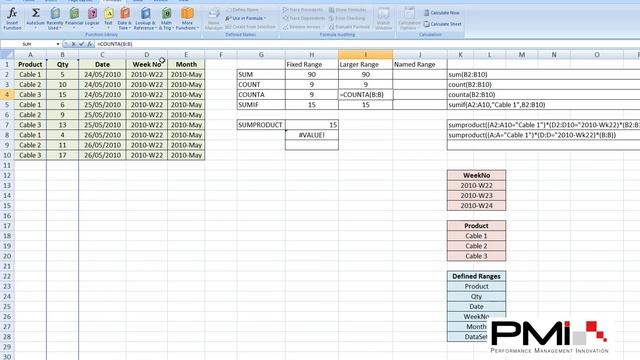The width and height of the screenshot is (640, 360).
Task: Click the Named Range heading cell
Action: point(420,64)
